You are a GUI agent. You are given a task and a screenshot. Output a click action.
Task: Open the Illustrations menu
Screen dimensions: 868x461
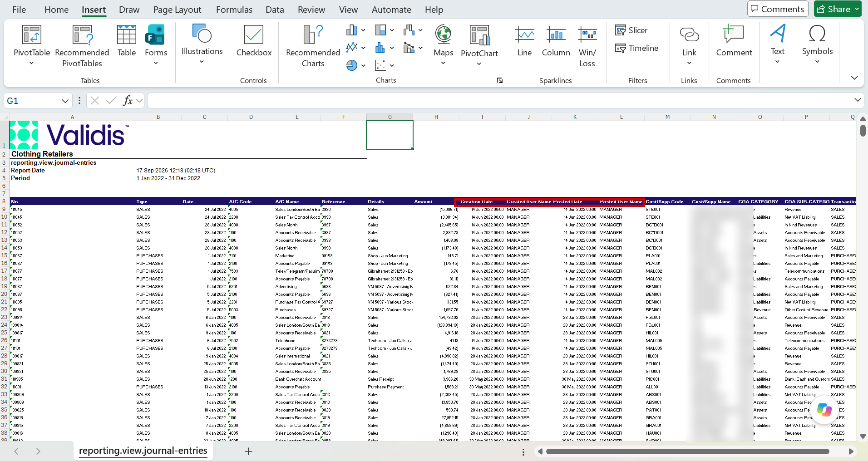tap(202, 44)
